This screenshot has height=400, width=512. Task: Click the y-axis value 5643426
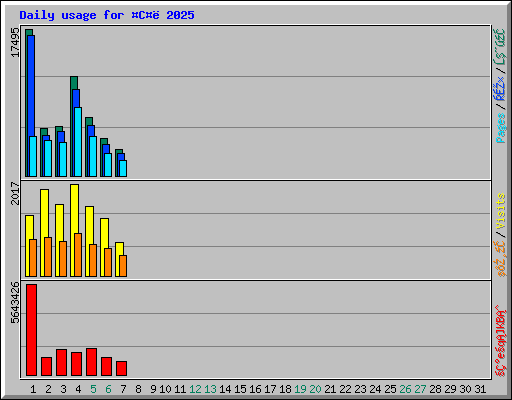pyautogui.click(x=15, y=303)
